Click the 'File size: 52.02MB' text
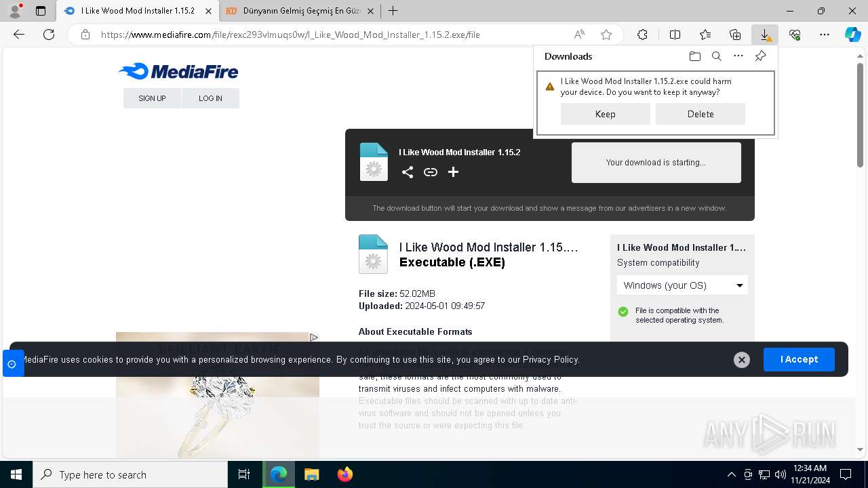The image size is (868, 488). pos(397,293)
